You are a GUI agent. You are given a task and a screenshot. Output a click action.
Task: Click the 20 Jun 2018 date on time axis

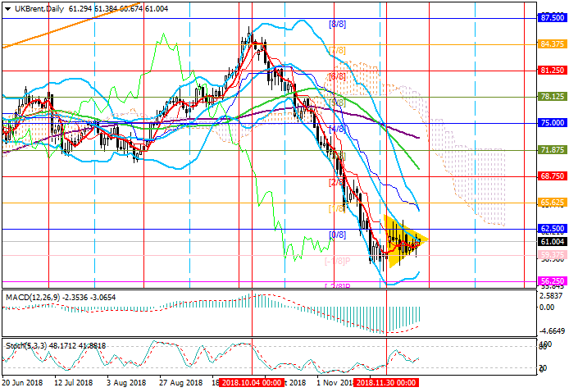(x=23, y=383)
